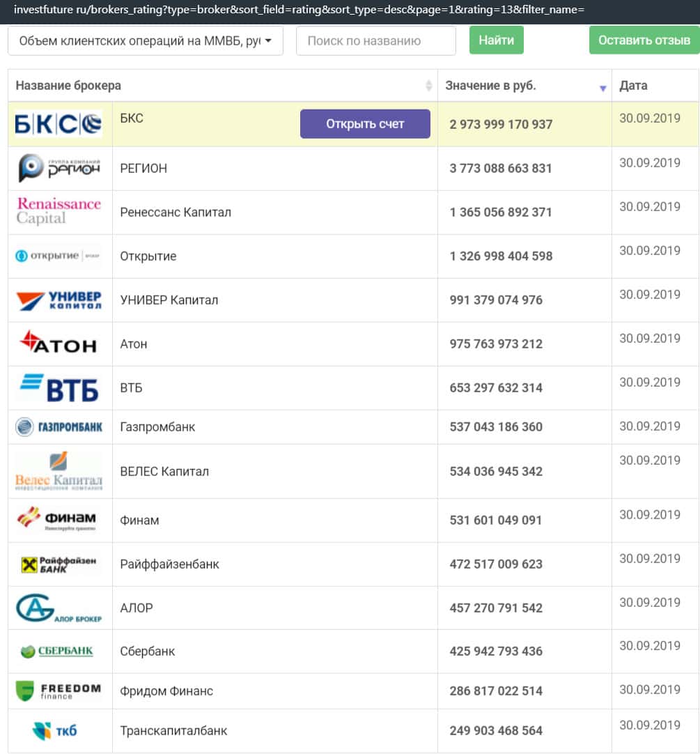The image size is (700, 754).
Task: Select value 457 270 791 542
Action: point(496,608)
